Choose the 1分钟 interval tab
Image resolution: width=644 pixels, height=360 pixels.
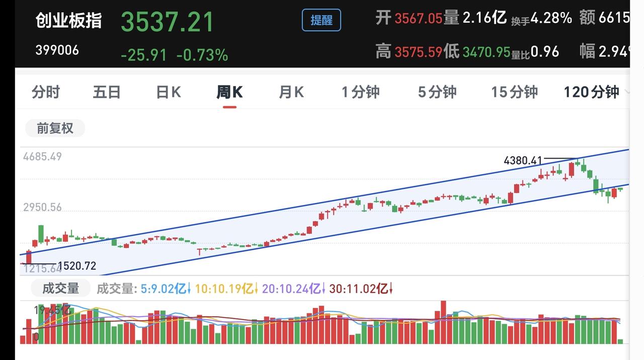pyautogui.click(x=360, y=92)
